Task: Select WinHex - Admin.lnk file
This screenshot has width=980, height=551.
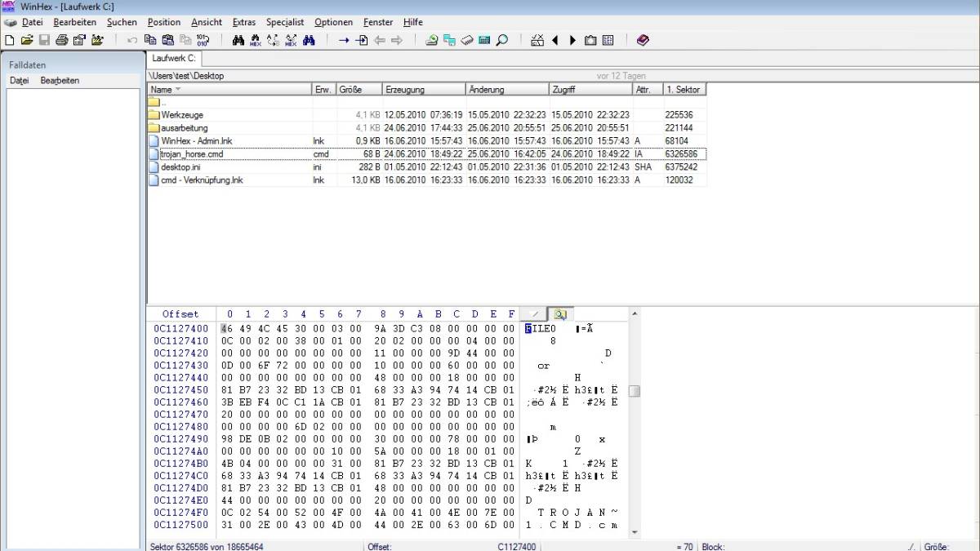Action: [427, 141]
